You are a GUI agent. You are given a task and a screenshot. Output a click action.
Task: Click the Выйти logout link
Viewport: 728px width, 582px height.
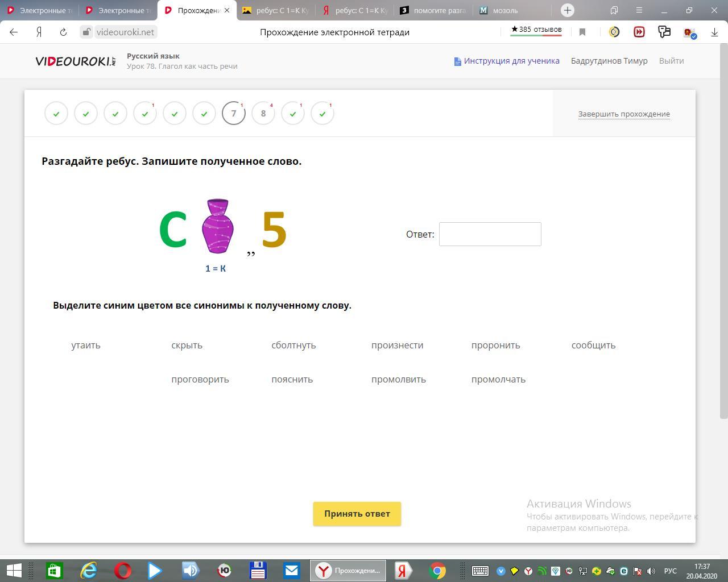point(671,61)
